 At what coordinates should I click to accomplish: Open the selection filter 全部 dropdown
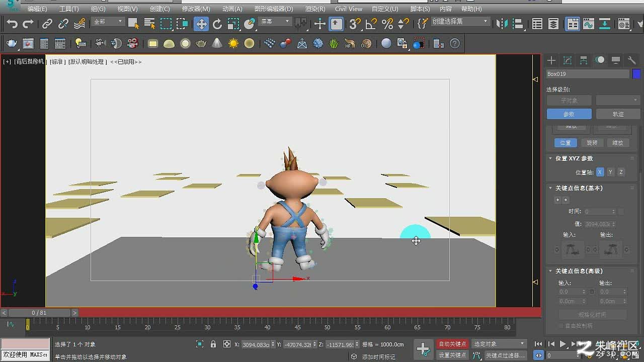[x=108, y=22]
